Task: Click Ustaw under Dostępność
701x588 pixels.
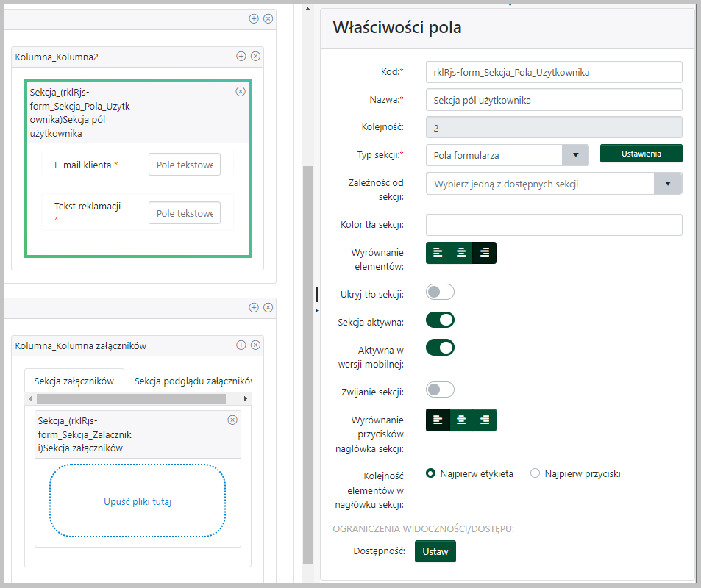Action: (x=435, y=551)
